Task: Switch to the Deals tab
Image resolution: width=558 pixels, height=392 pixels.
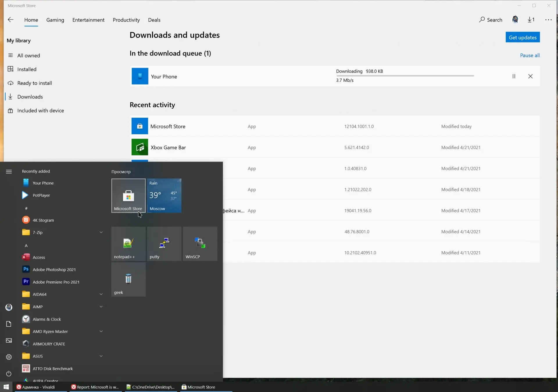Action: point(154,20)
